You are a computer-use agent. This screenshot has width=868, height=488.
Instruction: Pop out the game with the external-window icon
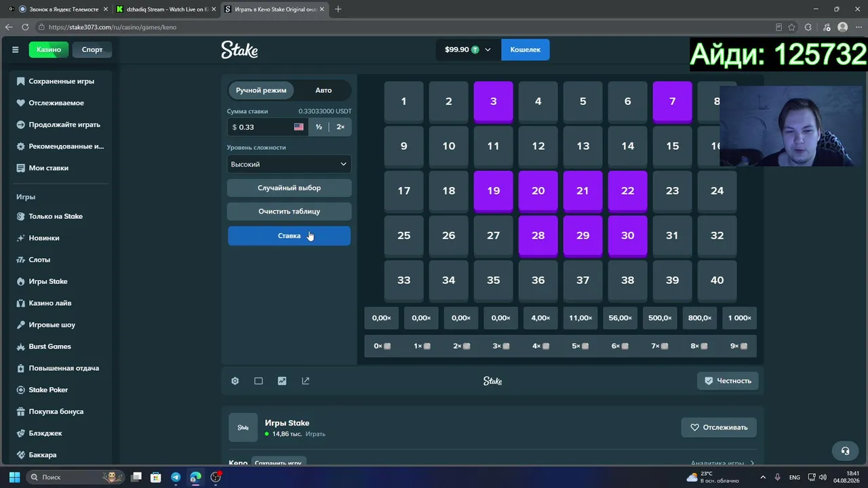pos(305,381)
